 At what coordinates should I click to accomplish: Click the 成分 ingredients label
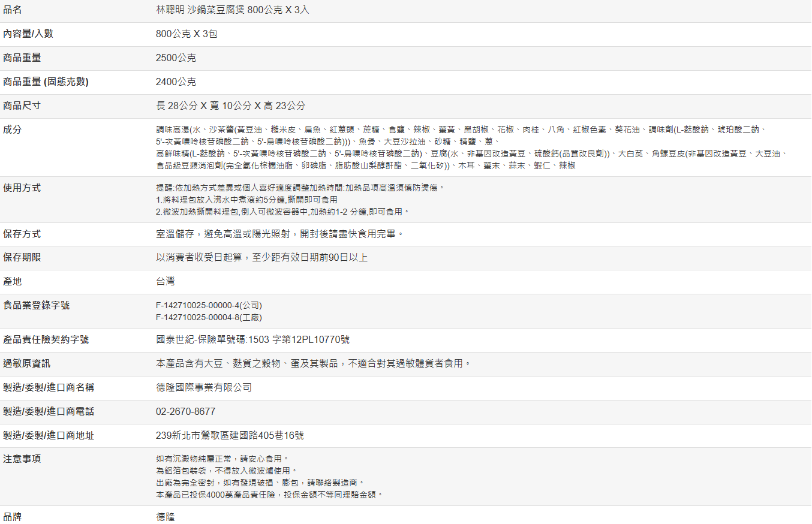pyautogui.click(x=13, y=130)
